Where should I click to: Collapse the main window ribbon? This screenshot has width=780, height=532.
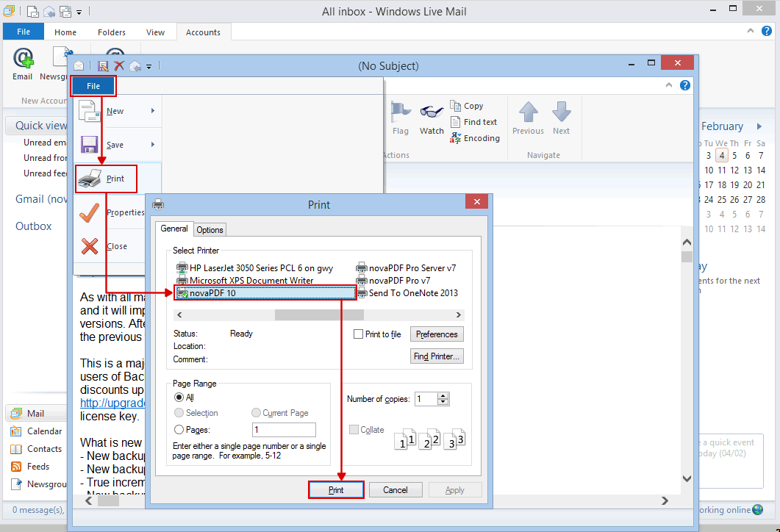click(x=750, y=31)
